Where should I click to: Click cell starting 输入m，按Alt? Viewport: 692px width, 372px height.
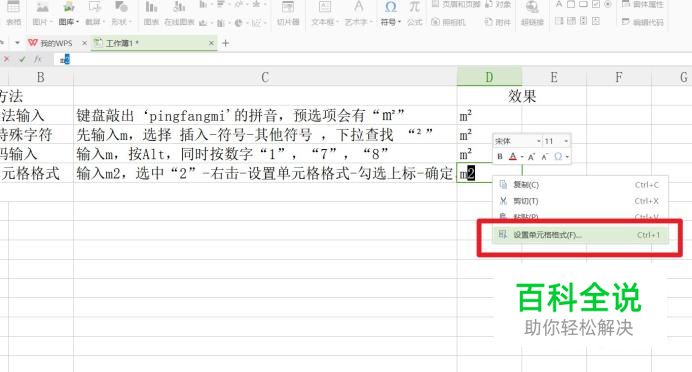coord(265,154)
